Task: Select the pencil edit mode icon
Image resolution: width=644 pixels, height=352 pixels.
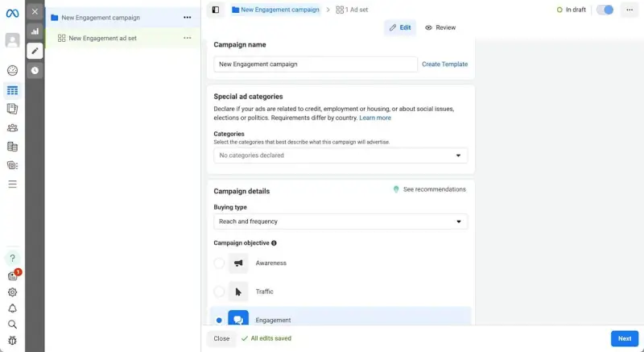Action: pyautogui.click(x=35, y=51)
